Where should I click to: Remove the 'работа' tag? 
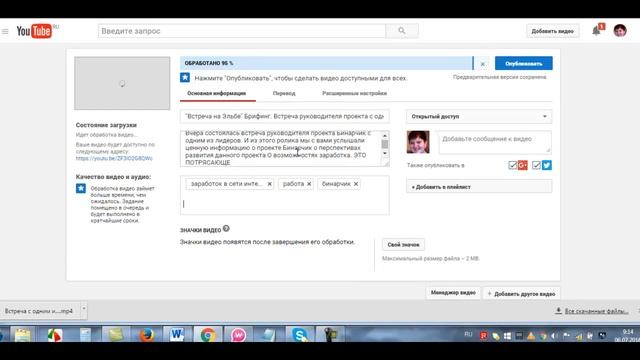(x=309, y=184)
